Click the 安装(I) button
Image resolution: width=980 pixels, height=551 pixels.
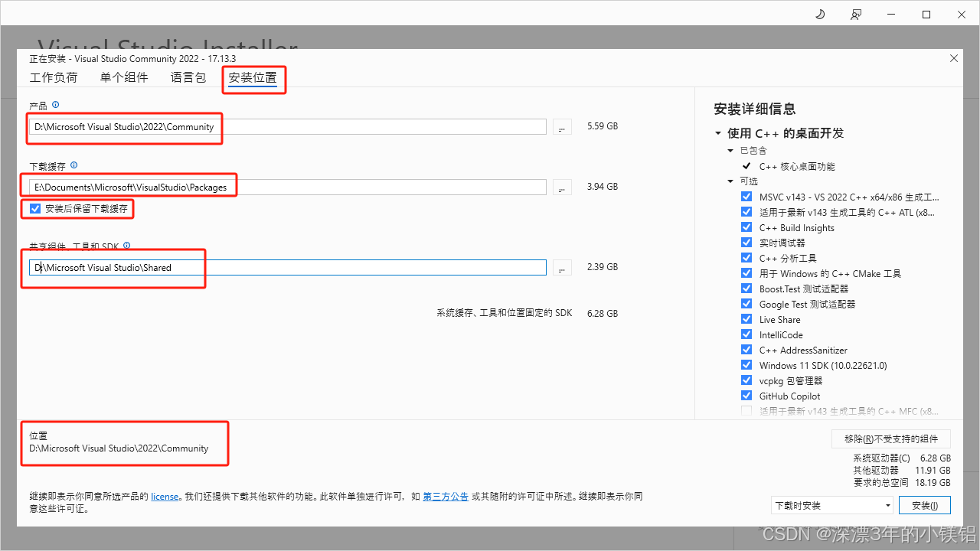[x=925, y=505]
